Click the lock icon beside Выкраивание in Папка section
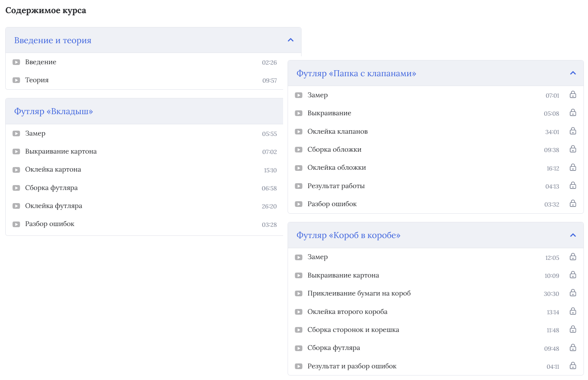This screenshot has height=380, width=588. pyautogui.click(x=573, y=113)
